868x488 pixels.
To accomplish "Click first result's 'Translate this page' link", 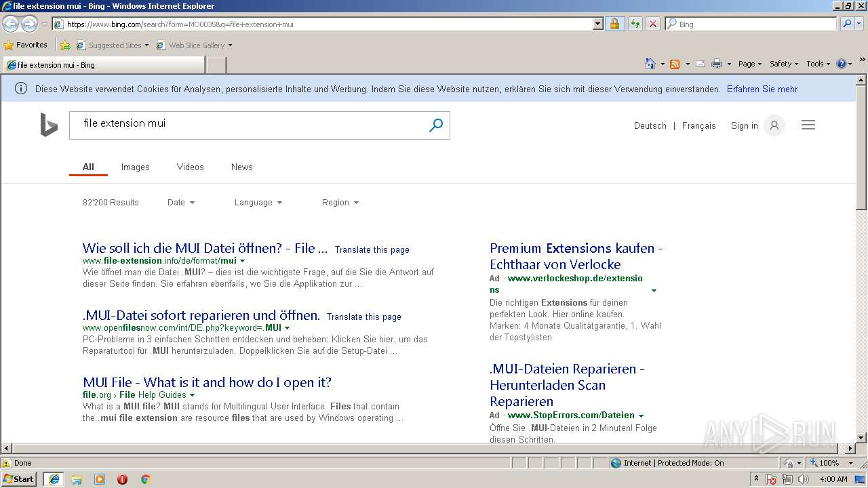I will pos(372,249).
